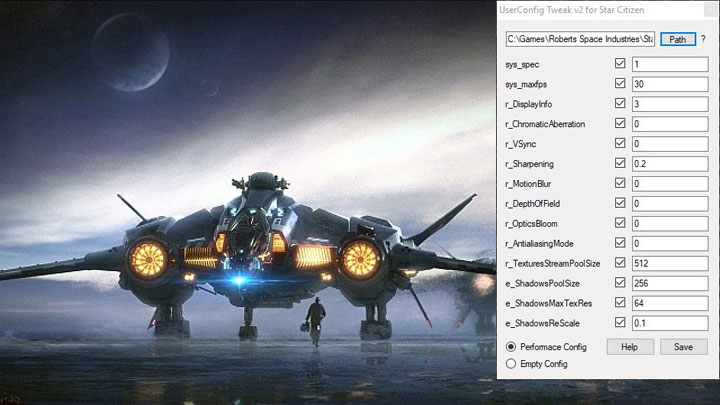Click the Path button
The image size is (720, 405).
pos(678,39)
